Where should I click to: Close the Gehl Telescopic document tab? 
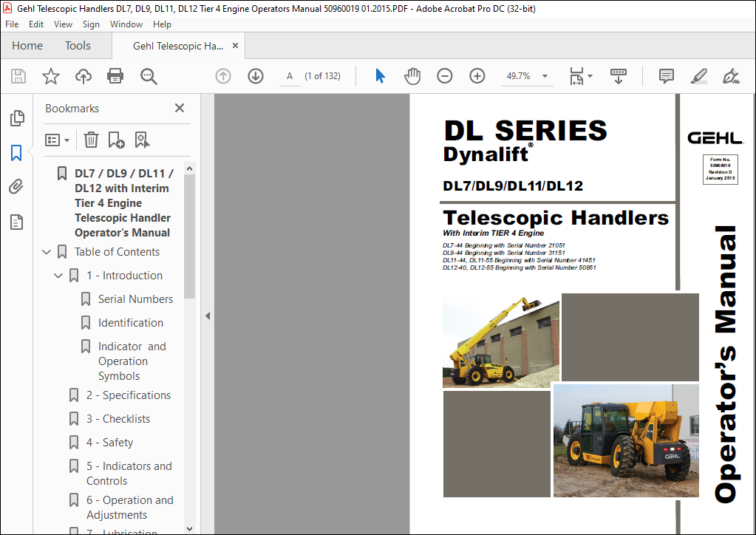[235, 46]
